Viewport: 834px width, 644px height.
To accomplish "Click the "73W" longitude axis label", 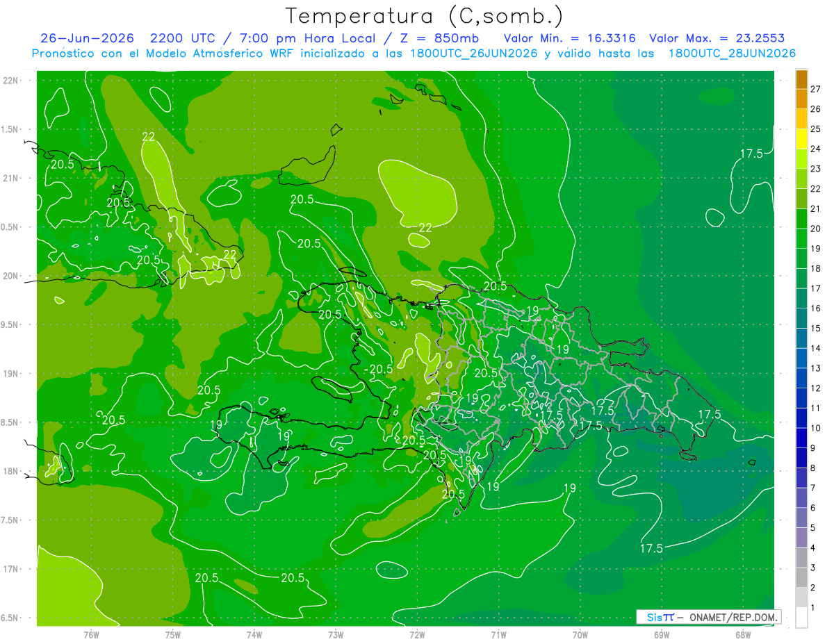I will pos(336,635).
